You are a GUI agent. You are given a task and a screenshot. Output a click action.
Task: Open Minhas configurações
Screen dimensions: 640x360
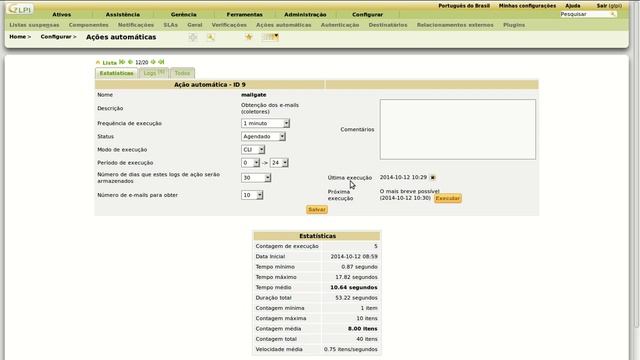point(527,6)
